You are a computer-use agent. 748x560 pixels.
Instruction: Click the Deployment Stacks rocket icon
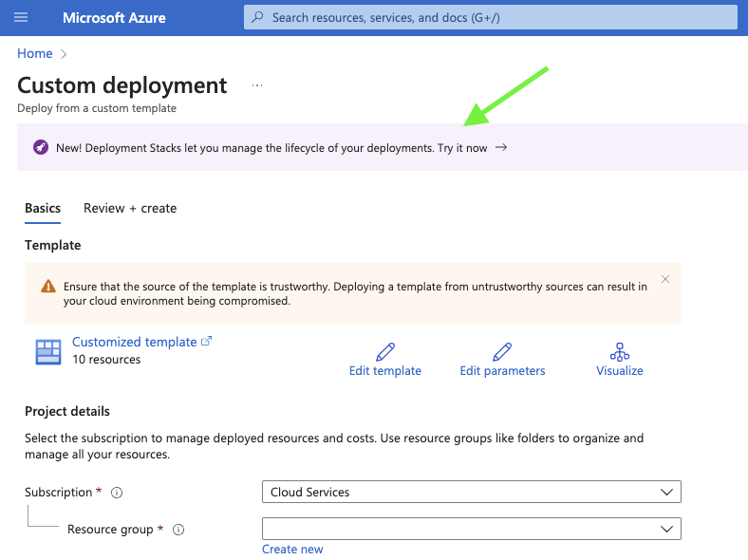coord(41,147)
